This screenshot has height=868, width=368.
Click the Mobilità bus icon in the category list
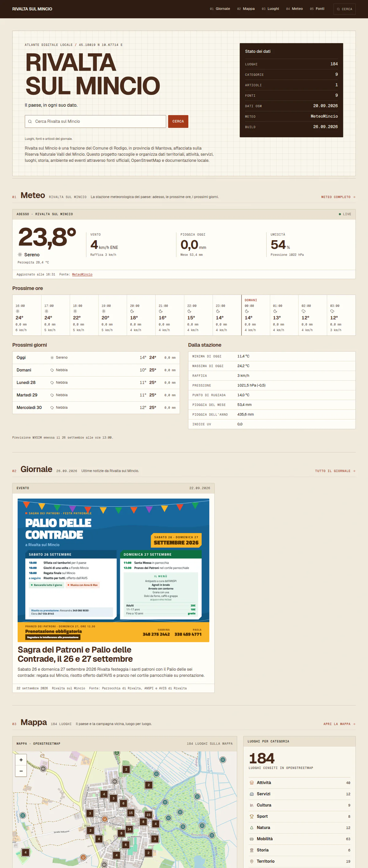252,839
